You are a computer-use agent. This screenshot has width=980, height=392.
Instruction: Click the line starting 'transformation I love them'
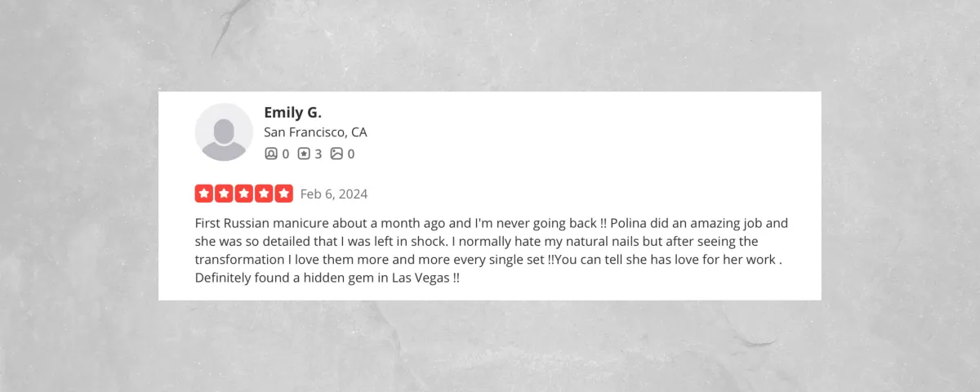point(489,260)
